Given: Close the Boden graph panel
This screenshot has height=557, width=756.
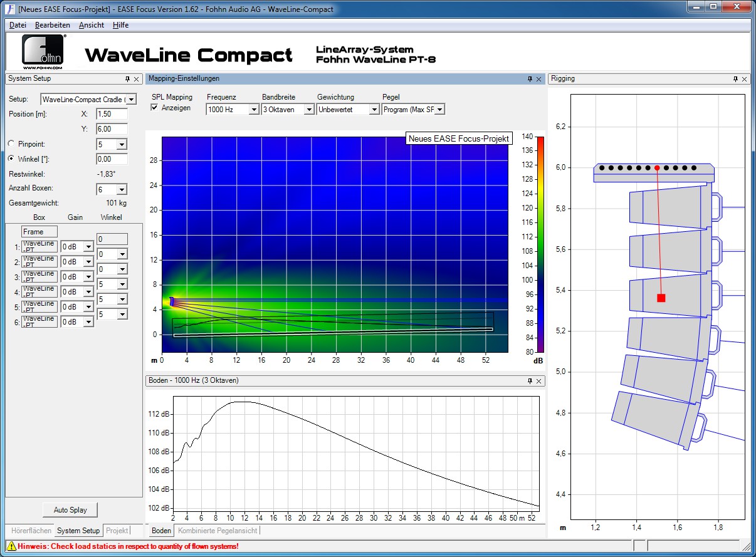Looking at the screenshot, I should pos(539,381).
